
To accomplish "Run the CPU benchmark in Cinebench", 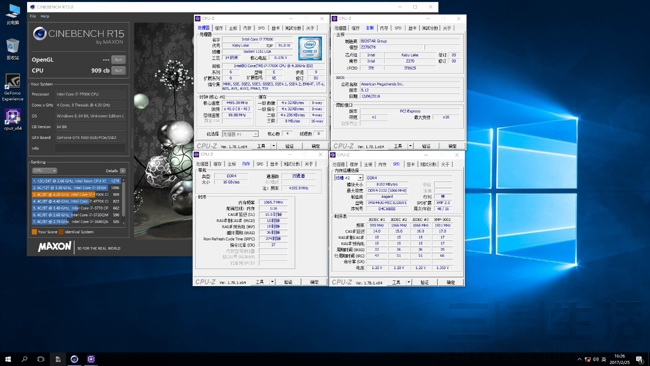I will tap(118, 70).
